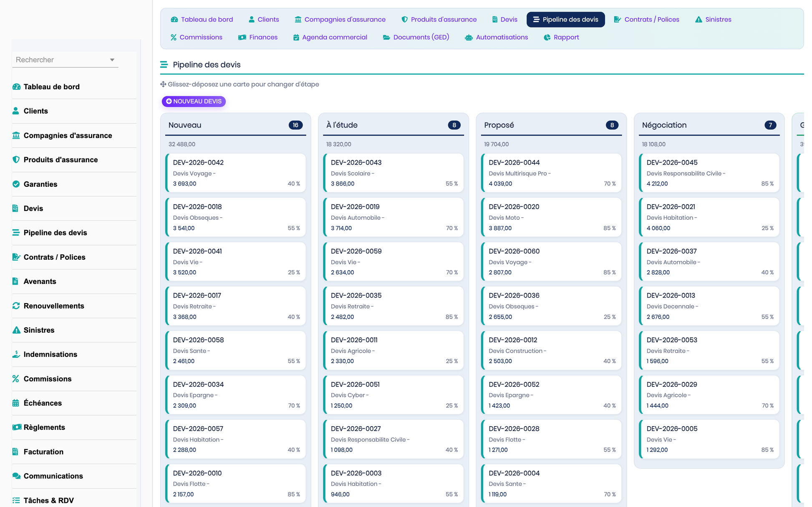Click the Devis document icon in sidebar

point(15,208)
